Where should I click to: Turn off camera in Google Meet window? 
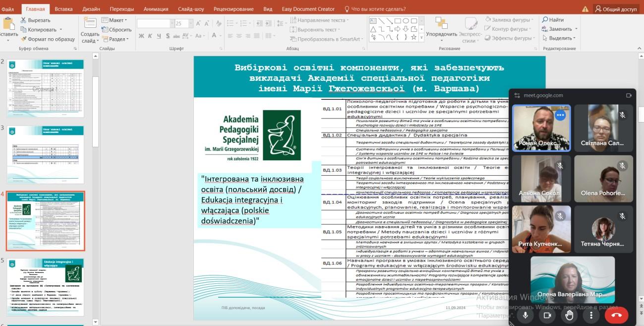547,315
